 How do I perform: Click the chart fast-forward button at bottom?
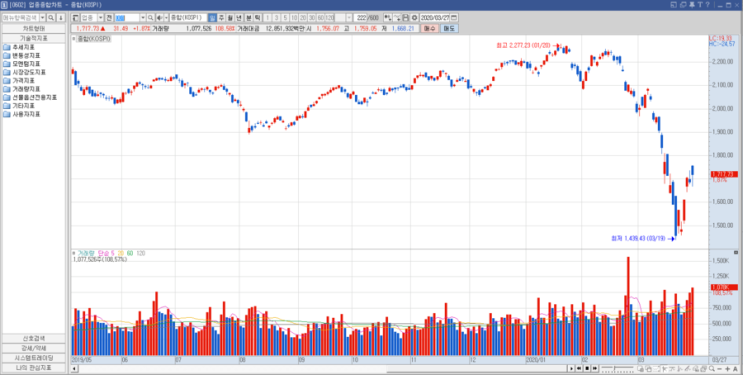[x=594, y=368]
